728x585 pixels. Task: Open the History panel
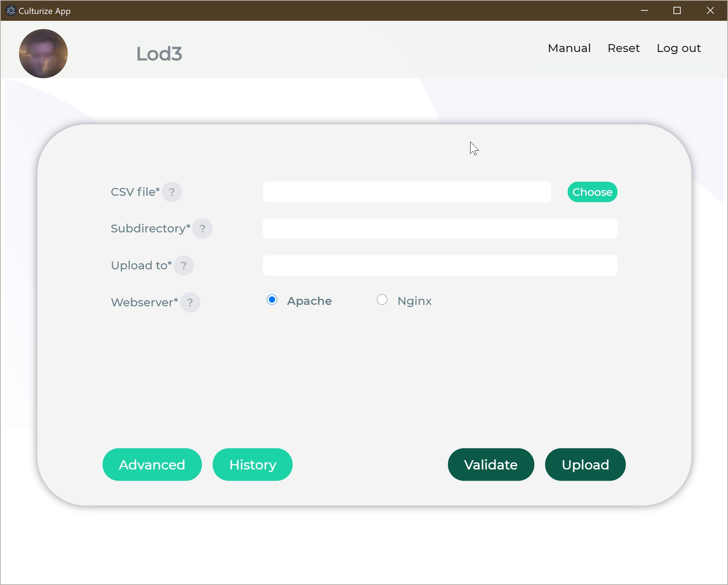pos(252,464)
